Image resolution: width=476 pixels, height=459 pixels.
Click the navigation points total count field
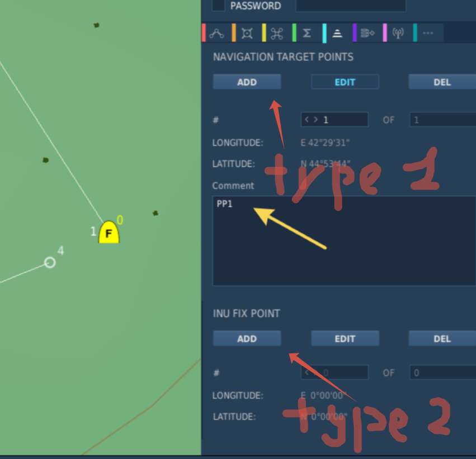pos(442,120)
